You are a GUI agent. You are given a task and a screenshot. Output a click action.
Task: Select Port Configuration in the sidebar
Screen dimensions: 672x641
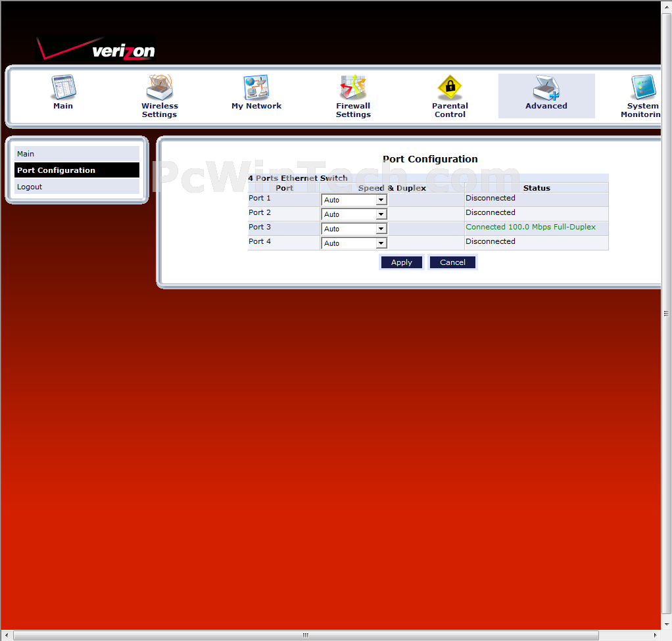[x=77, y=170]
